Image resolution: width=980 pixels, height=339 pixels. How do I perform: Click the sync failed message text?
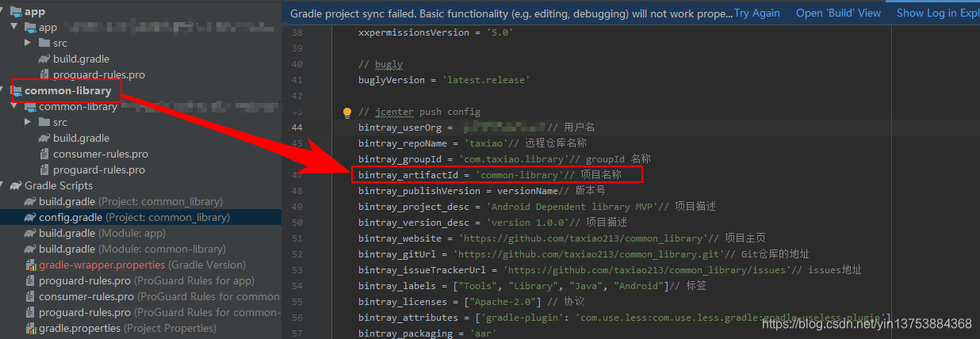coord(511,13)
